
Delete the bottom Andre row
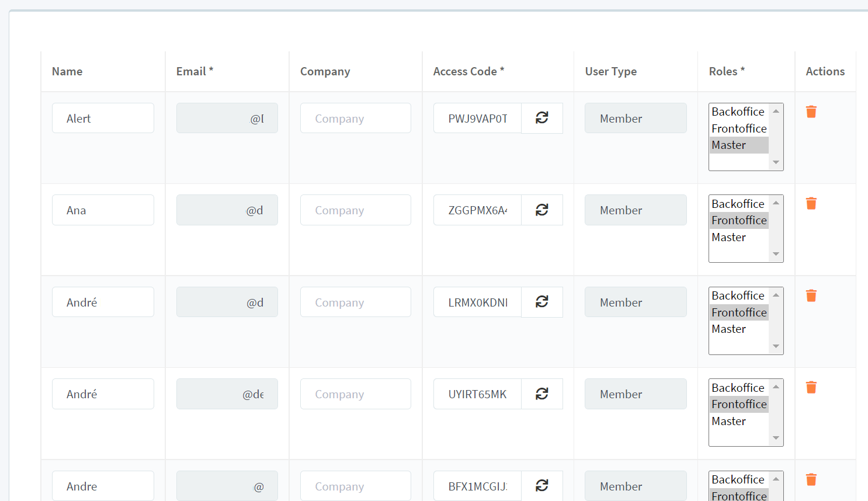[x=811, y=479]
